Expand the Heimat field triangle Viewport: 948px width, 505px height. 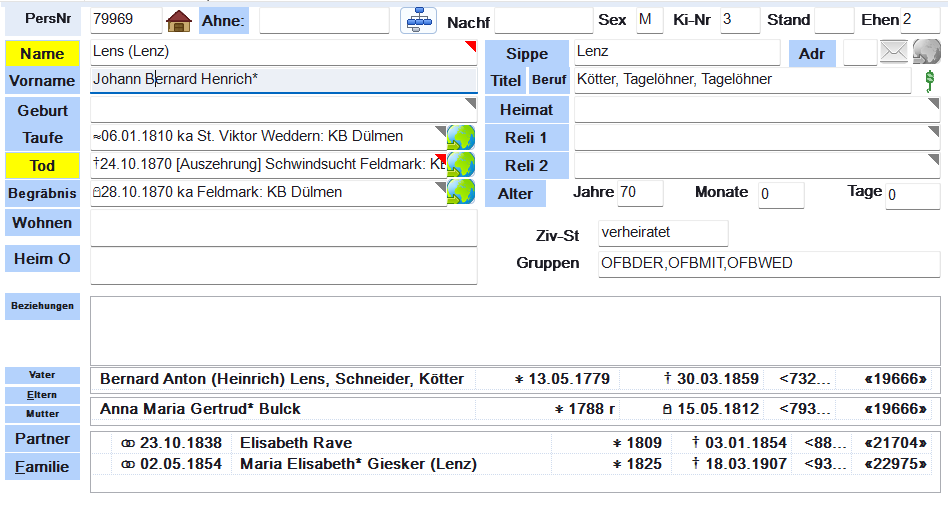(x=933, y=103)
